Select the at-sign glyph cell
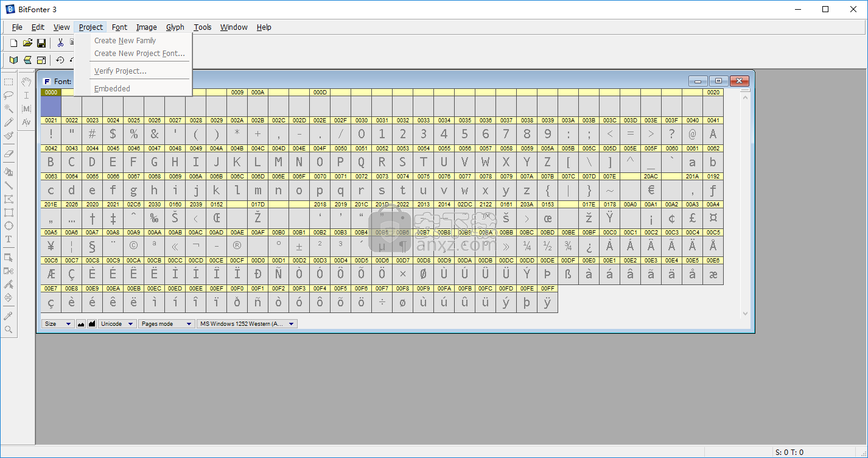The height and width of the screenshot is (458, 868). coord(692,134)
